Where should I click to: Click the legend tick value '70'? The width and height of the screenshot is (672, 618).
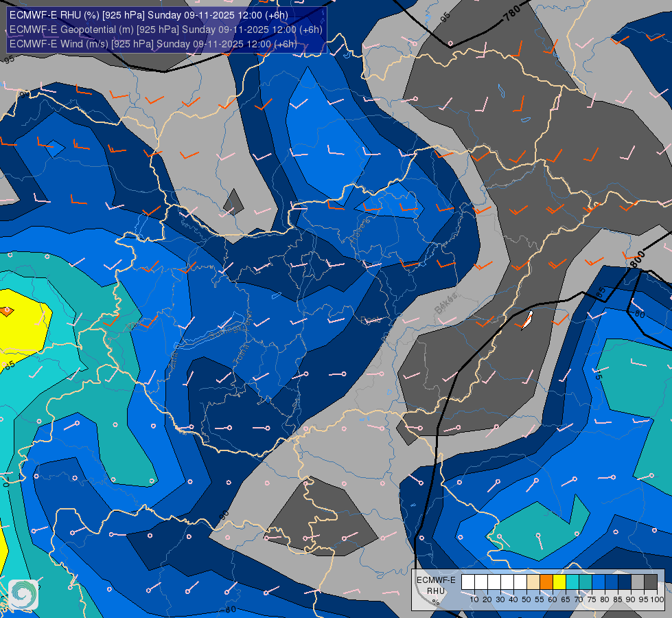[579, 599]
